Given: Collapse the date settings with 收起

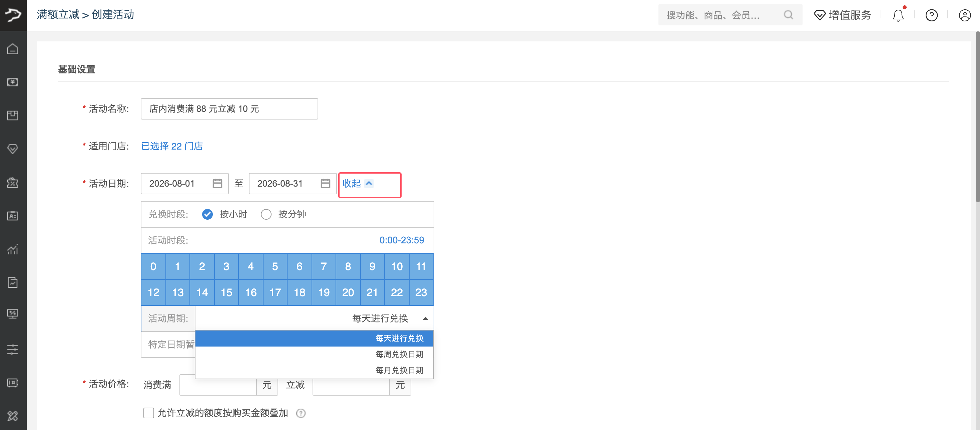Looking at the screenshot, I should click(x=358, y=184).
